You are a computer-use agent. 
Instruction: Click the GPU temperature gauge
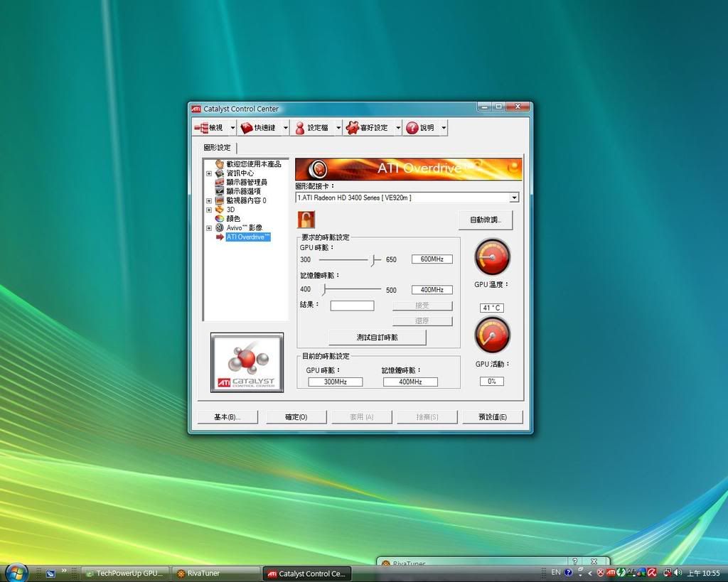tap(492, 257)
